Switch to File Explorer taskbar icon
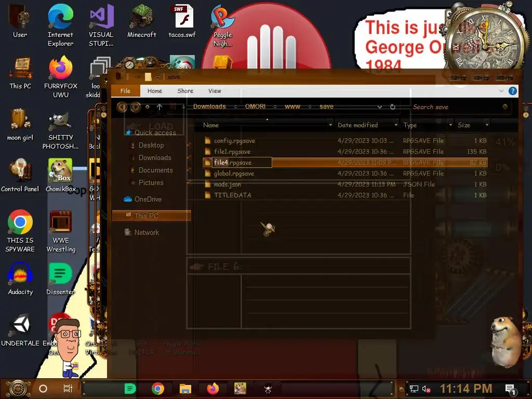Viewport: 532px width, 399px height. [x=185, y=389]
